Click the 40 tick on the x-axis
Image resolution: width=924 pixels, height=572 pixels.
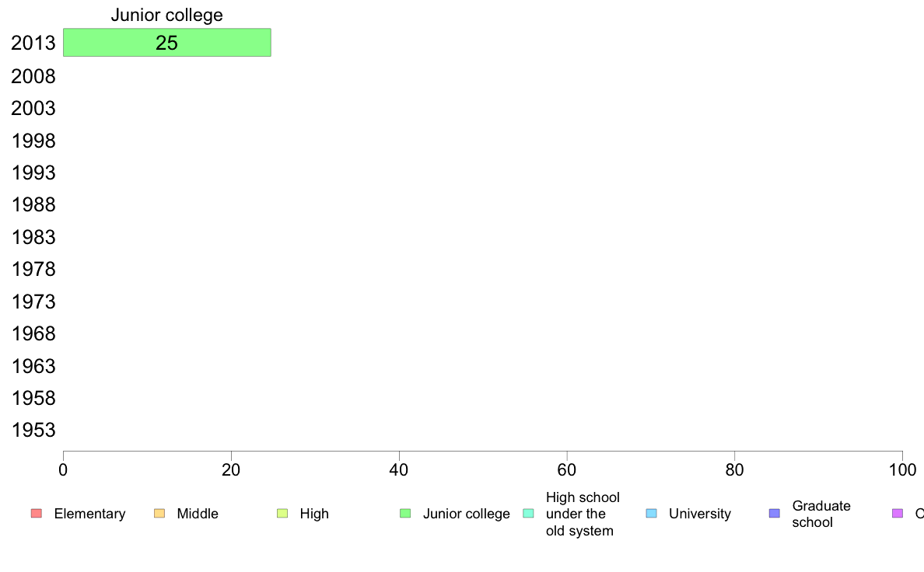point(399,470)
